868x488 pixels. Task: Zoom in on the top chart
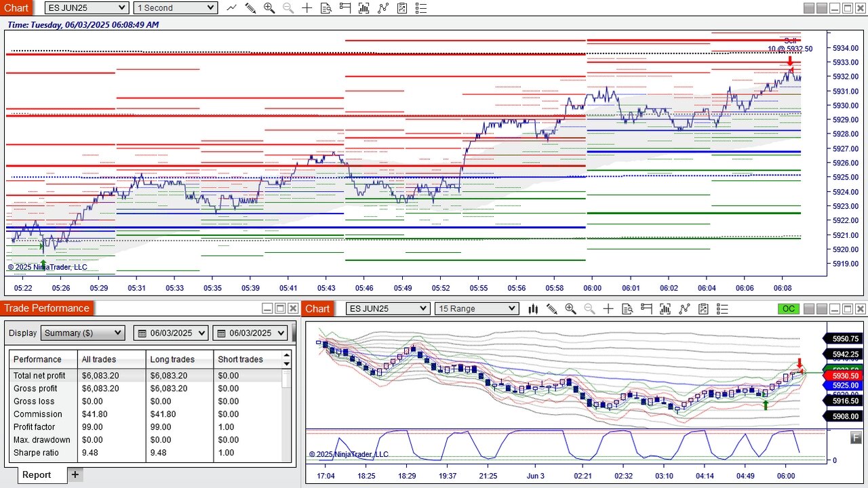[269, 8]
